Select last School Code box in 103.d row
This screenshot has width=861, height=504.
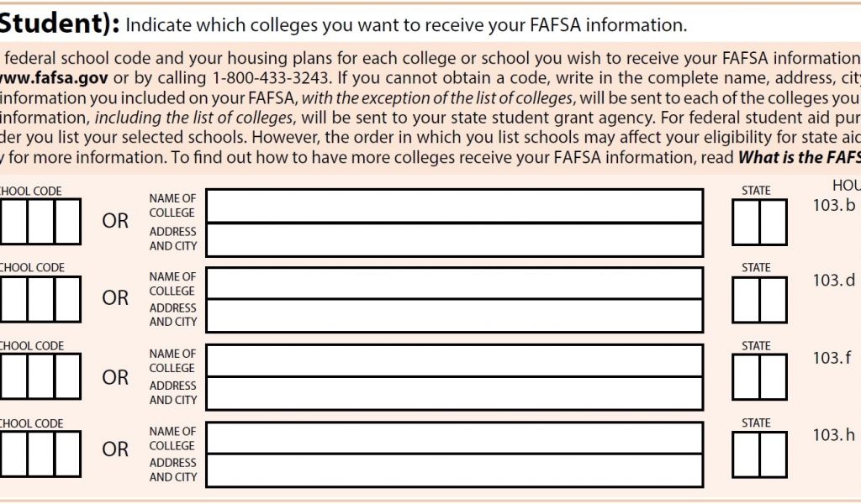tap(67, 299)
